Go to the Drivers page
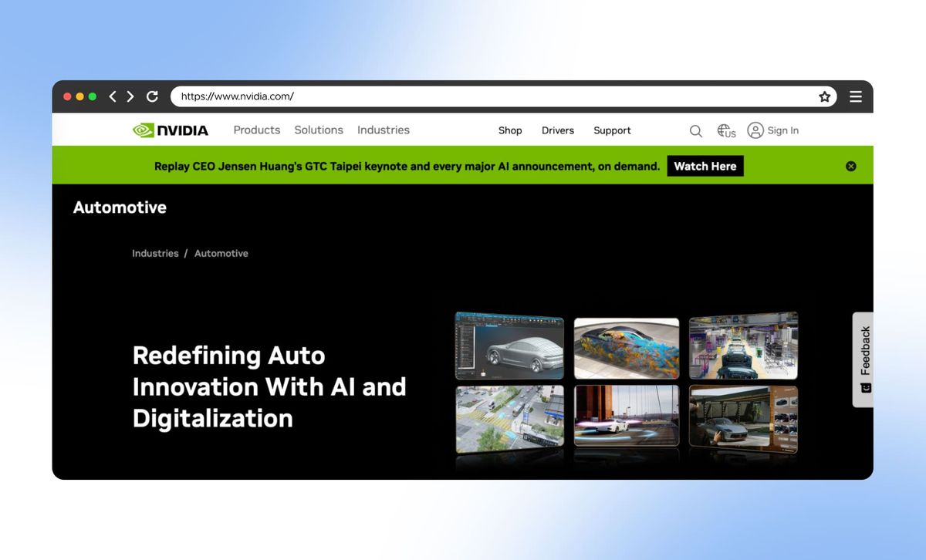This screenshot has width=926, height=560. click(558, 131)
